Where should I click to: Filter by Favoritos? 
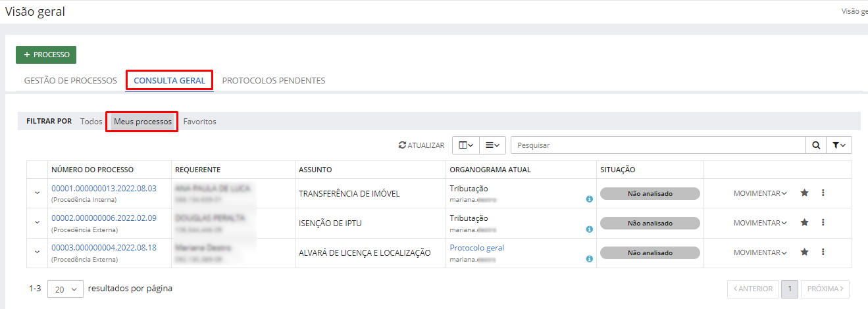pos(199,122)
